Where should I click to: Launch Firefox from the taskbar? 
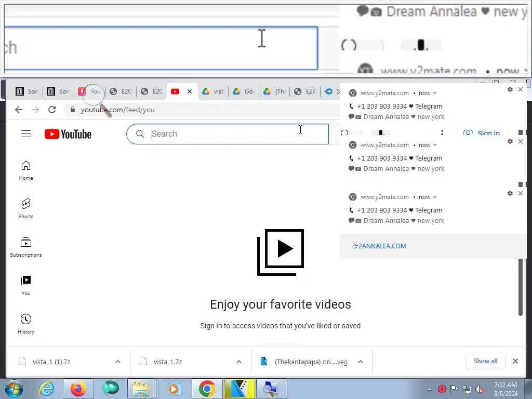click(x=78, y=389)
